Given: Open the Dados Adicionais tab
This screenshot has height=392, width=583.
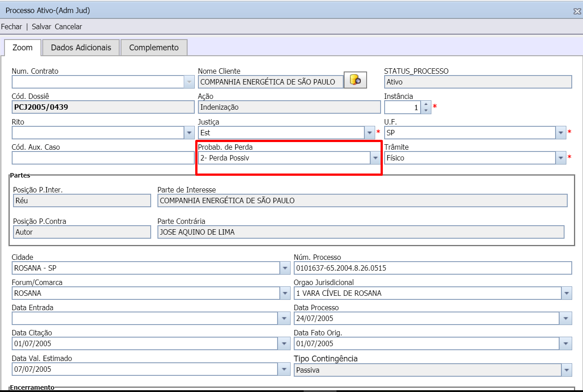Looking at the screenshot, I should (x=81, y=48).
